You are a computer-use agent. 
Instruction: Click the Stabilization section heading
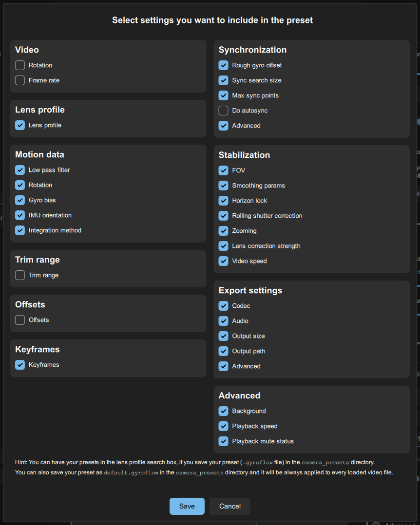click(x=244, y=155)
